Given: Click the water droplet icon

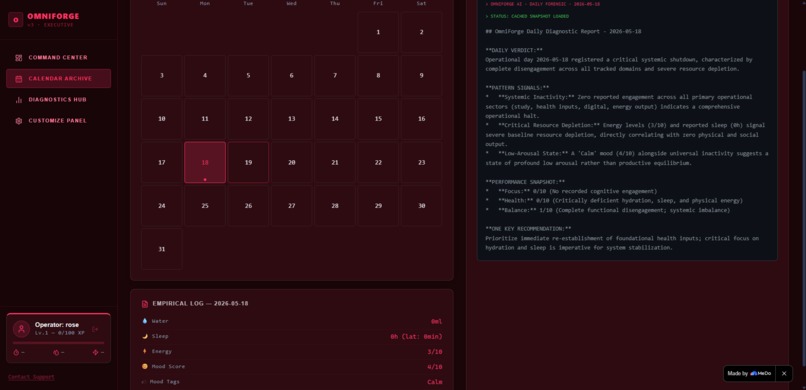Looking at the screenshot, I should pyautogui.click(x=144, y=321).
